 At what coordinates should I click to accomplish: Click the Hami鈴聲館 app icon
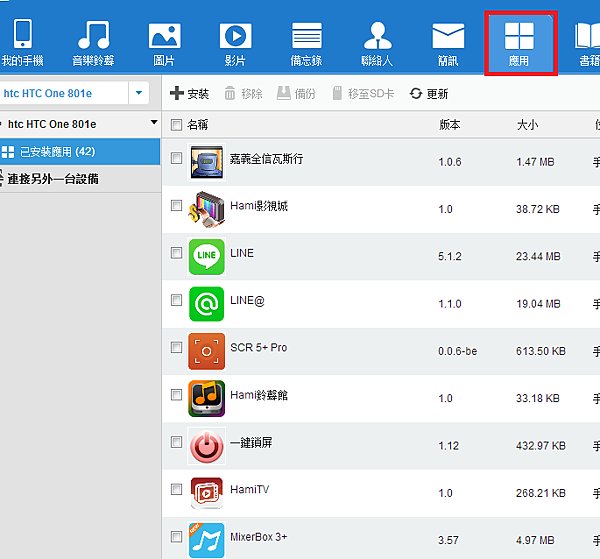click(x=207, y=398)
